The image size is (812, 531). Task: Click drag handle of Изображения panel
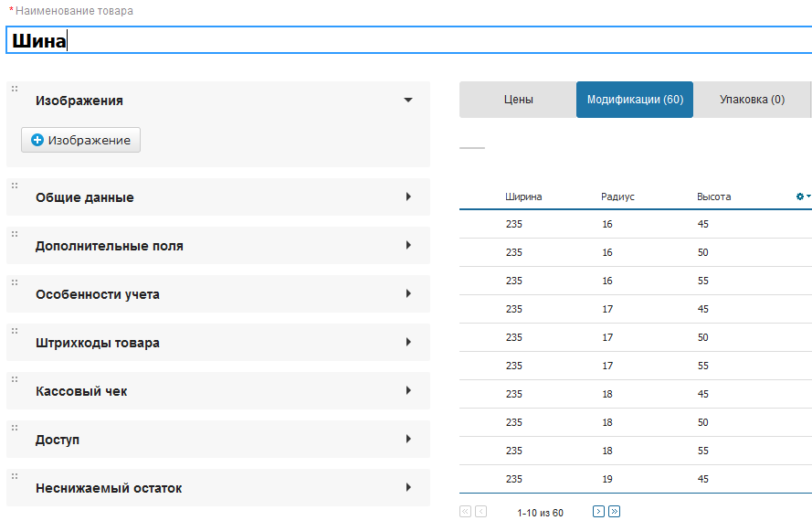click(15, 89)
